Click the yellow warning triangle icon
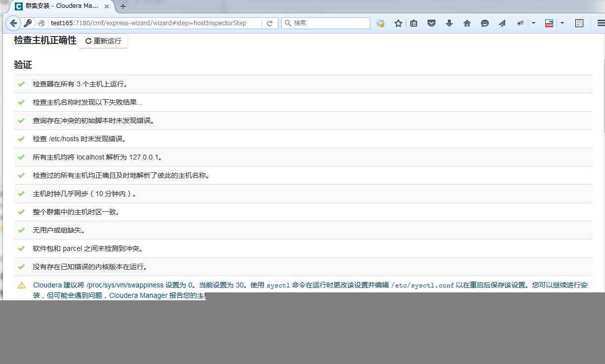 coord(22,285)
